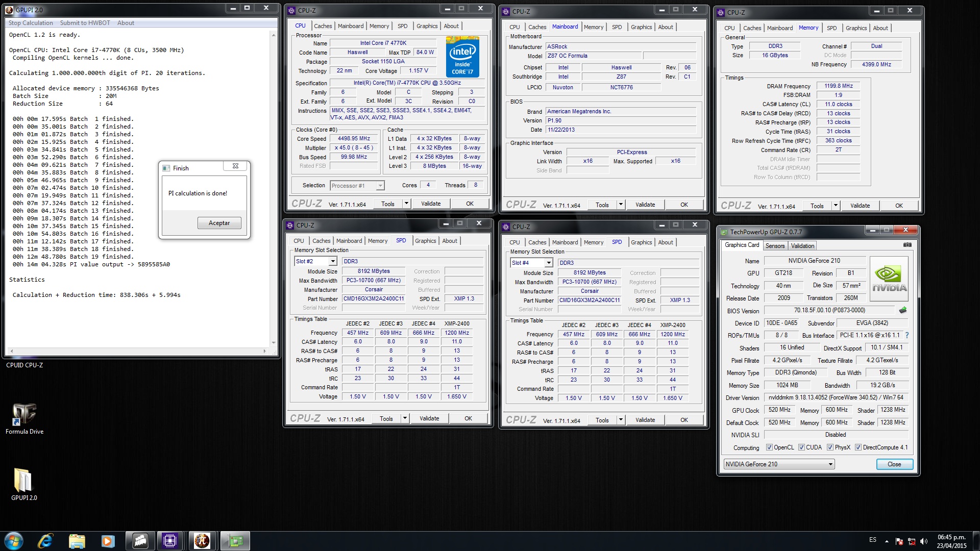Click the Show Desktop strip at taskbar end
Image resolution: width=980 pixels, height=551 pixels.
pos(976,541)
